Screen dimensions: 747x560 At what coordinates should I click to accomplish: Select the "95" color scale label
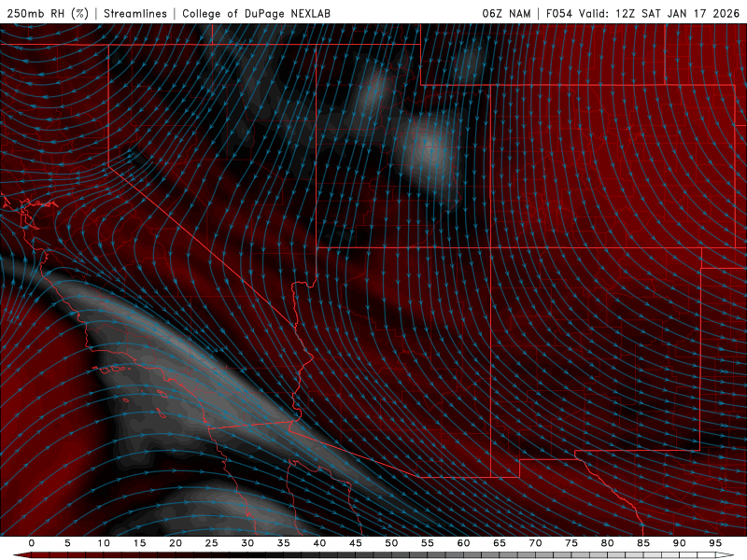[715, 543]
